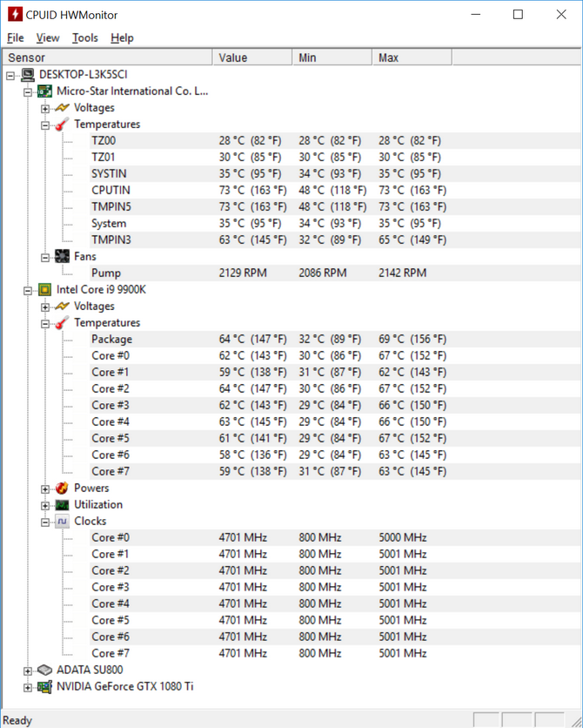Click the Powers flame icon
Viewport: 583px width, 728px height.
[x=62, y=488]
